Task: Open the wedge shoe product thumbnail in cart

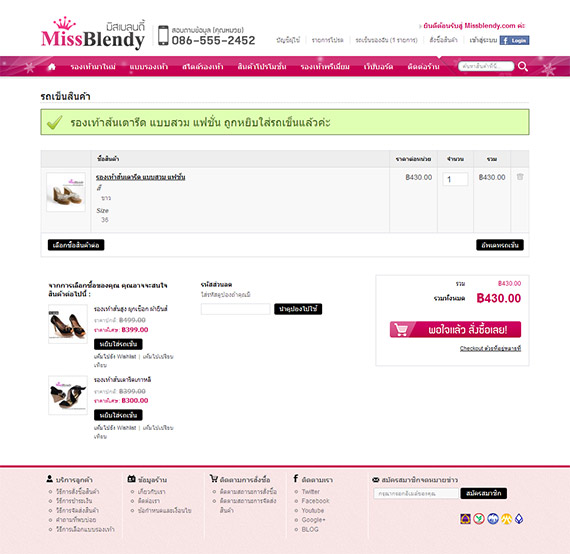Action: tap(66, 192)
